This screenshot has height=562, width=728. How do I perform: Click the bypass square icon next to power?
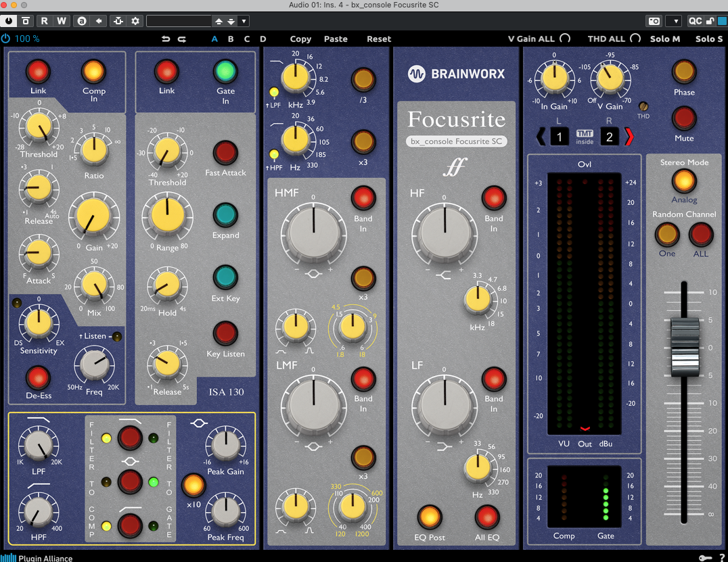(26, 21)
